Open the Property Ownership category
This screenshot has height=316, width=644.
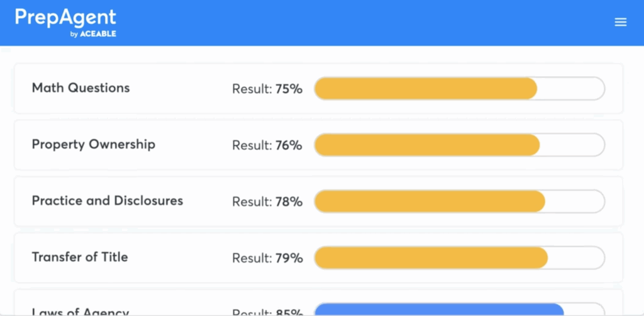click(x=93, y=145)
